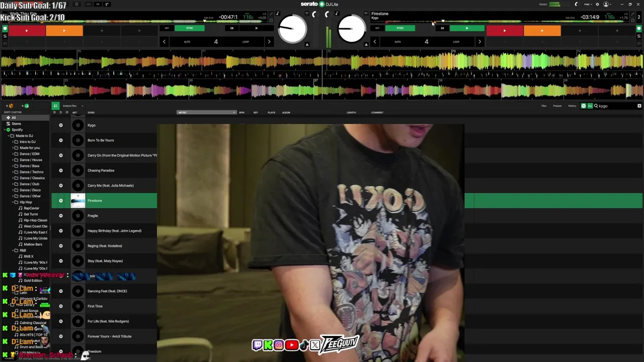Turn sync OFF on left deck
This screenshot has height=362, width=644.
(167, 28)
